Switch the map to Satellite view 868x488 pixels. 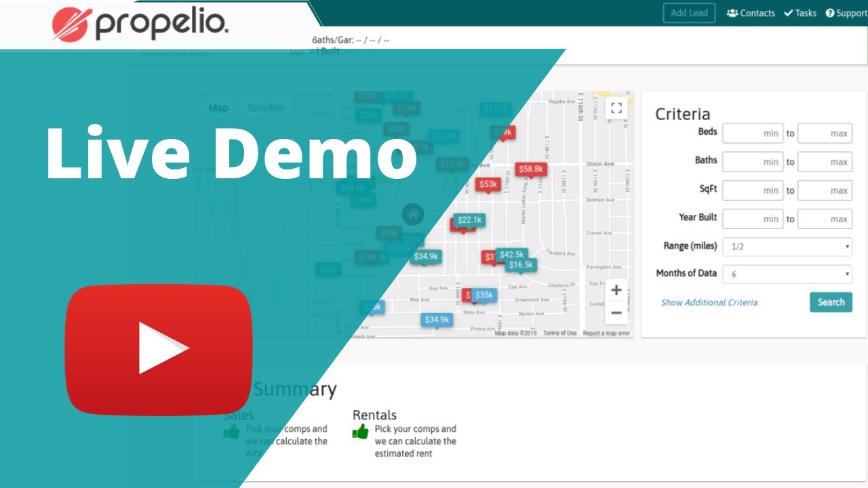(265, 108)
